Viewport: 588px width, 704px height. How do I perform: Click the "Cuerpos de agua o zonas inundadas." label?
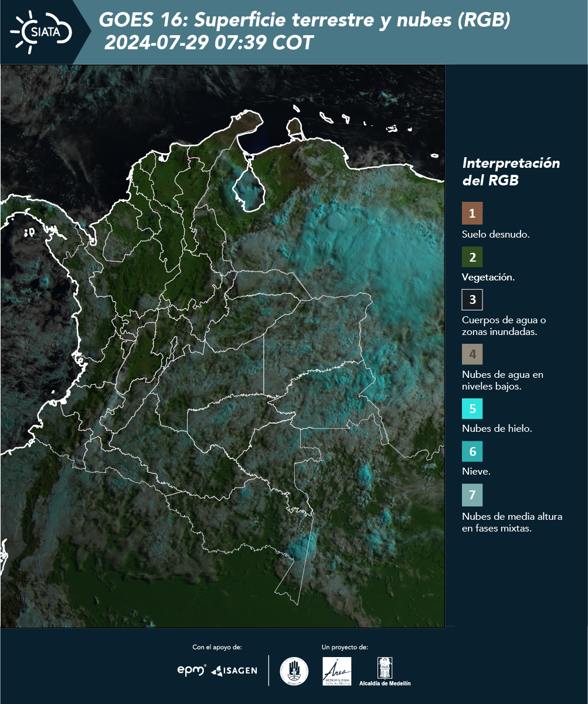pos(504,326)
